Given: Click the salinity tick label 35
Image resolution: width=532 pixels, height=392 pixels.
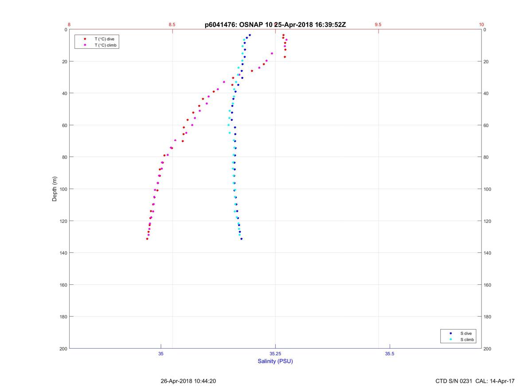Looking at the screenshot, I should (x=161, y=354).
